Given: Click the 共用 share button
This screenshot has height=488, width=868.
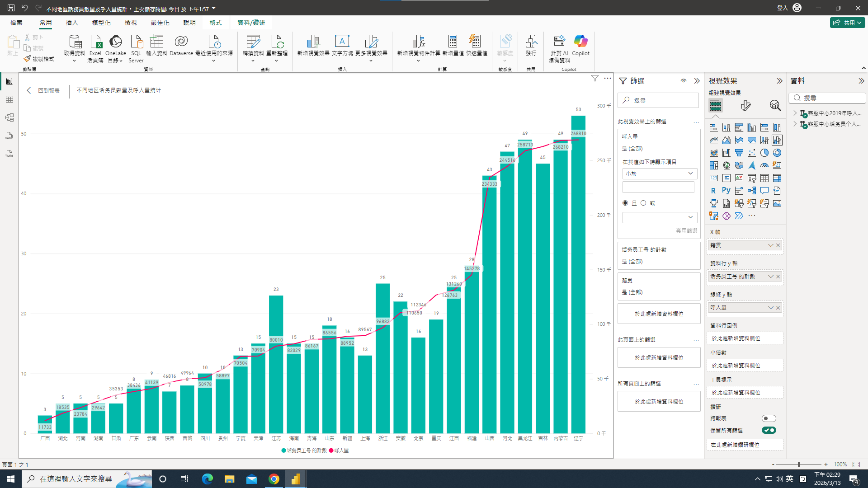Looking at the screenshot, I should 847,23.
